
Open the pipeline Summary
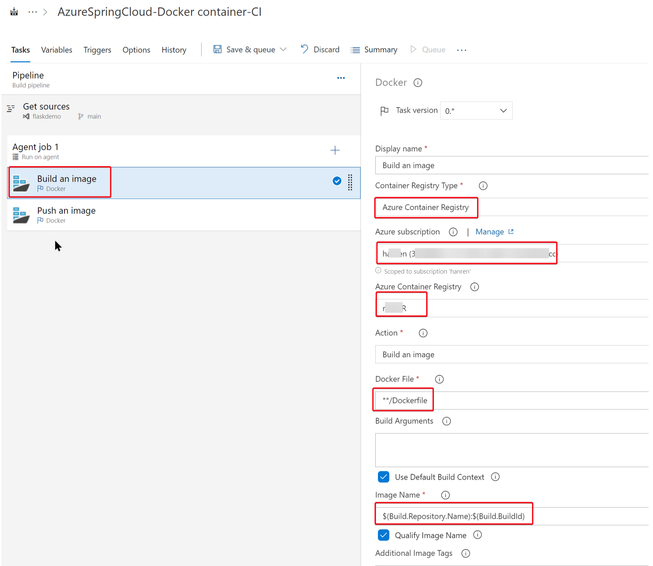[x=374, y=50]
